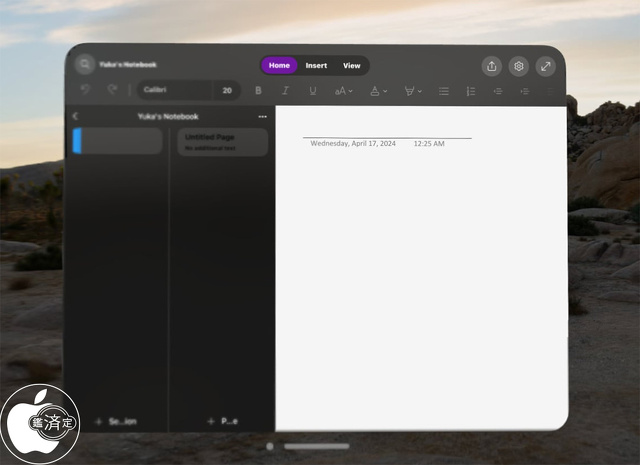Redo the last action

111,90
